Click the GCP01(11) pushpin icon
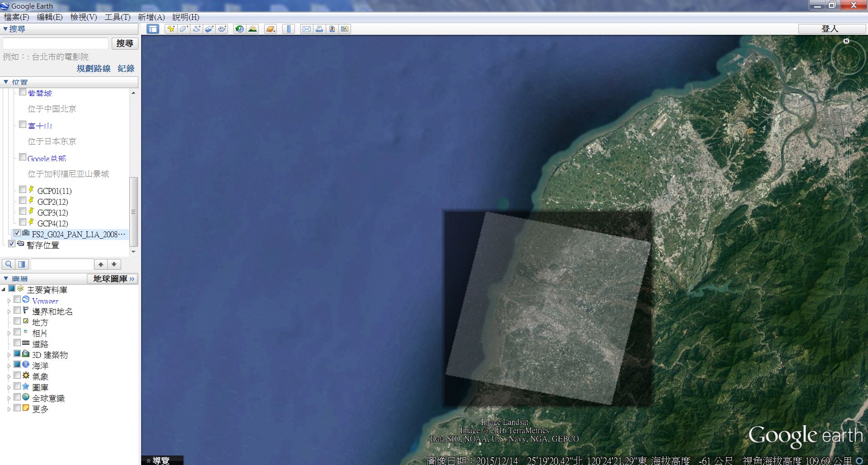The height and width of the screenshot is (465, 868). tap(31, 190)
